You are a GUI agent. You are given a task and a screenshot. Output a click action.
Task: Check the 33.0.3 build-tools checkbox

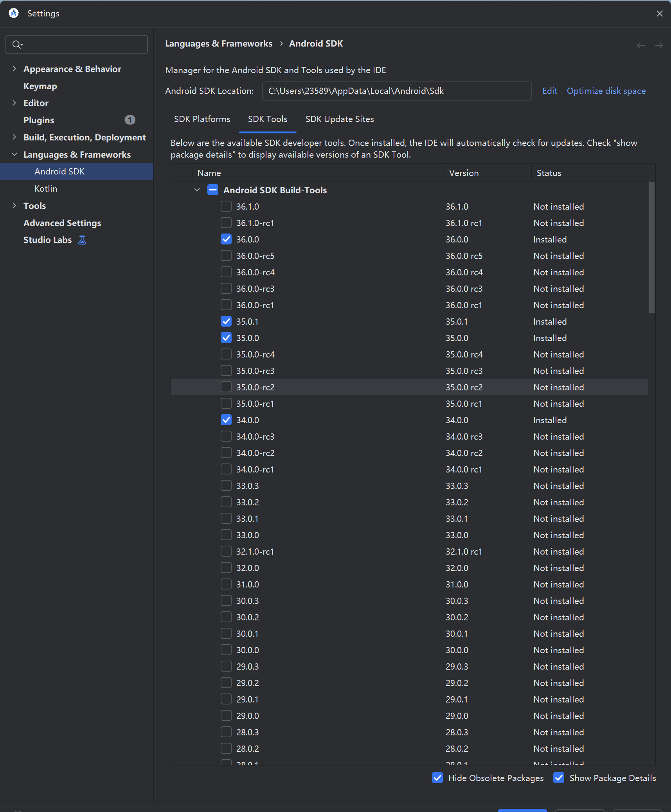pyautogui.click(x=226, y=485)
